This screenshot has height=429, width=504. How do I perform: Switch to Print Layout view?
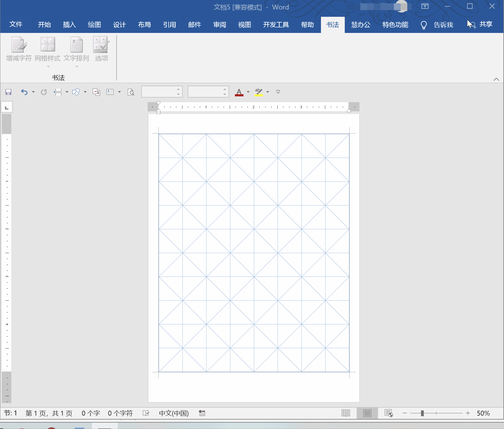(367, 413)
